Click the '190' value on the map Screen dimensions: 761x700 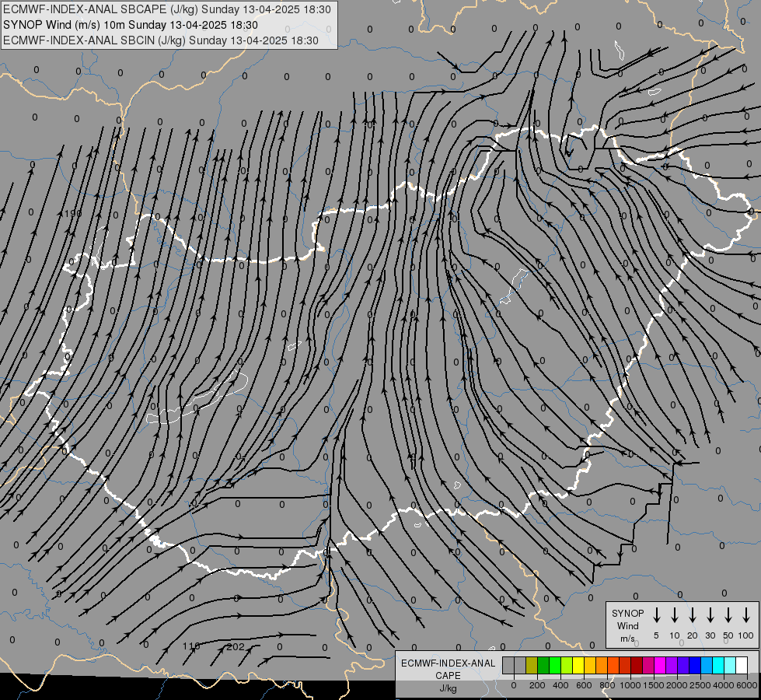[x=73, y=214]
